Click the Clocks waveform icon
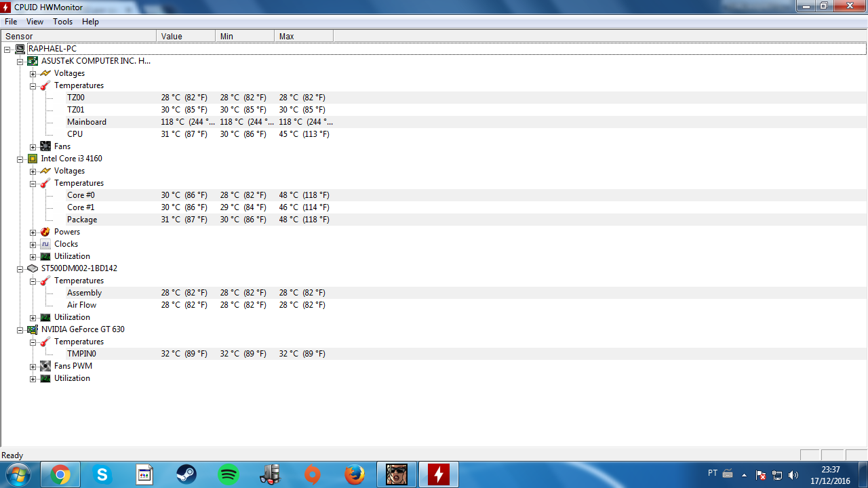Image resolution: width=868 pixels, height=488 pixels. click(x=45, y=244)
